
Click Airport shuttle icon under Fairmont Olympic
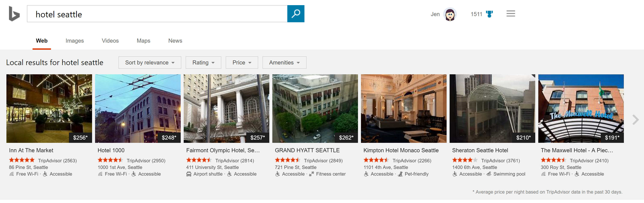189,174
